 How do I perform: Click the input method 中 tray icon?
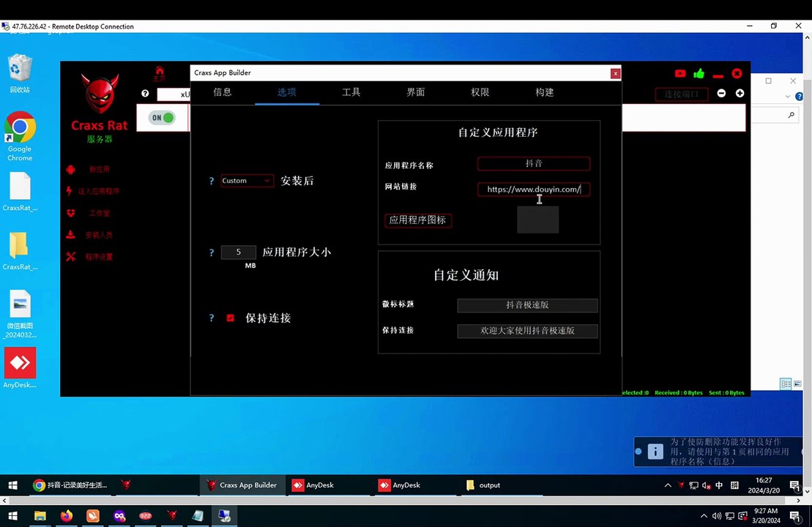coord(719,485)
